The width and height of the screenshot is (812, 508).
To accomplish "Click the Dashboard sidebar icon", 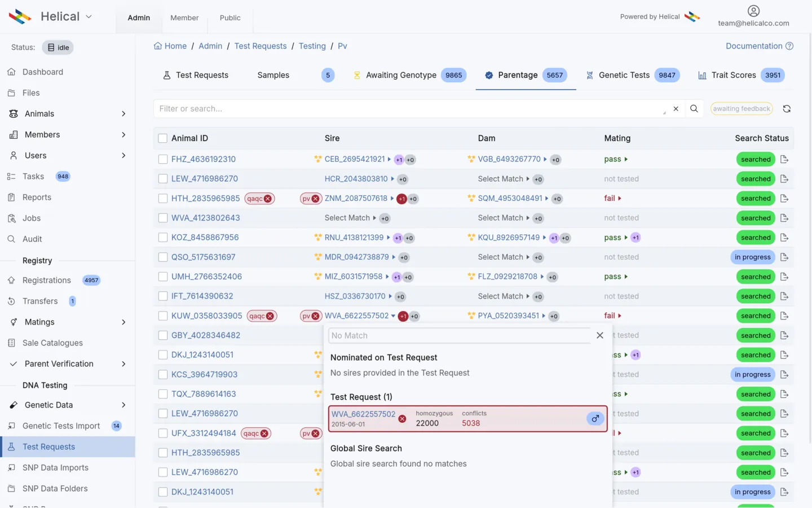I will point(11,72).
